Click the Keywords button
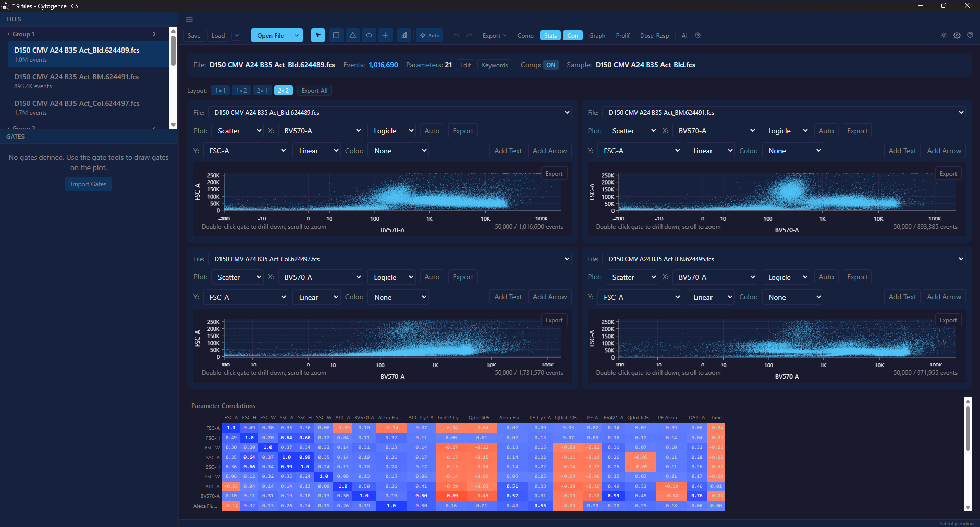The height and width of the screenshot is (527, 980). (495, 65)
